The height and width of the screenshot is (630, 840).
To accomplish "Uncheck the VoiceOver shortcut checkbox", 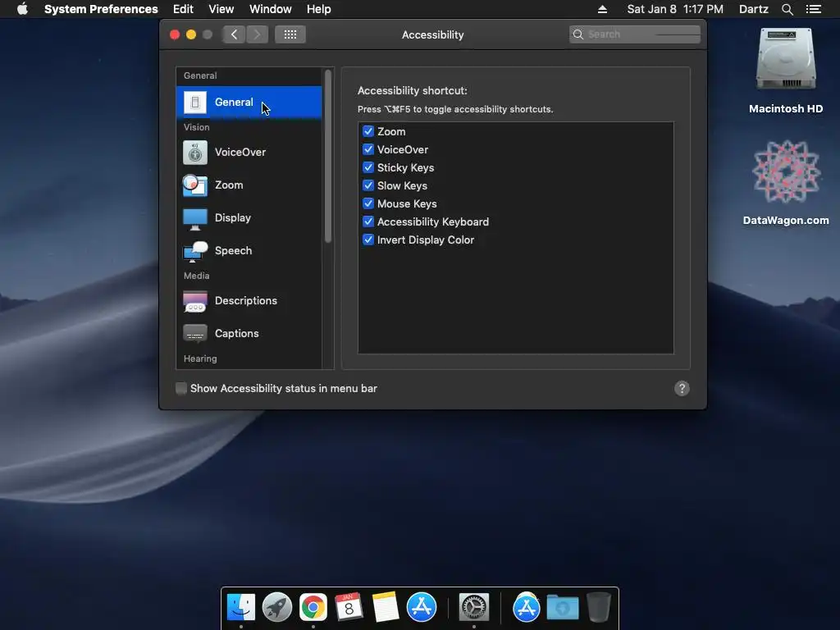I will (368, 149).
